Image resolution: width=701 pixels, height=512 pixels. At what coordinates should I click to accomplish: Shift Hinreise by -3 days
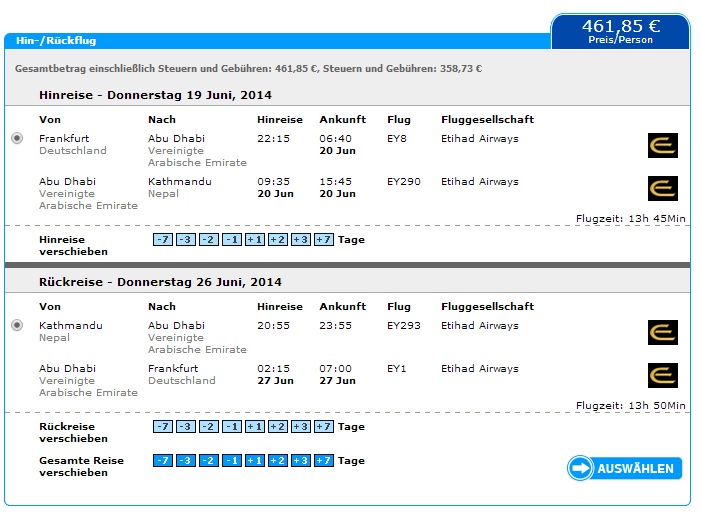coord(186,240)
